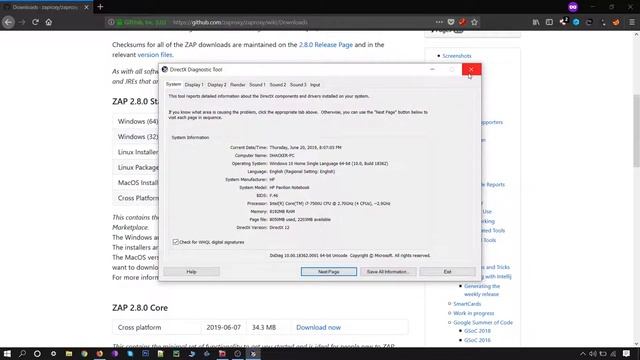640x360 pixels.
Task: Open the Firefox Library icon
Action: tap(536, 22)
